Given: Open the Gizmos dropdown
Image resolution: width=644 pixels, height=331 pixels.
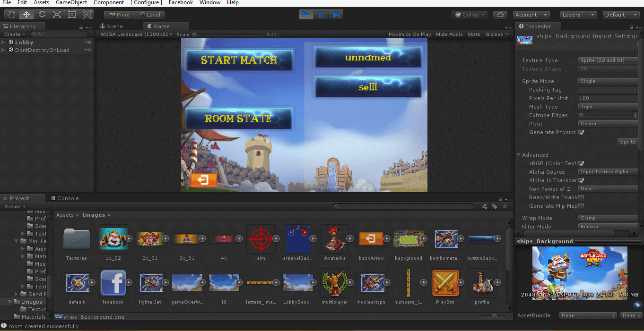Looking at the screenshot, I should (x=497, y=34).
